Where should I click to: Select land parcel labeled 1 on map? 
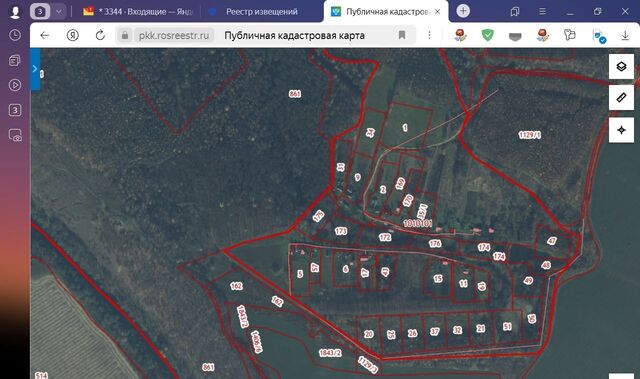pos(405,128)
